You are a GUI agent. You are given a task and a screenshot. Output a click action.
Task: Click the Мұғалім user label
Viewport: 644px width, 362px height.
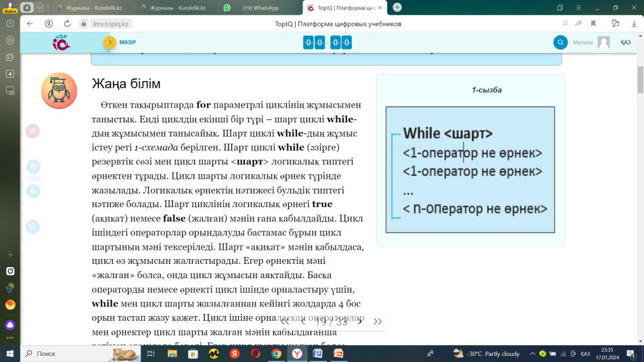click(583, 43)
